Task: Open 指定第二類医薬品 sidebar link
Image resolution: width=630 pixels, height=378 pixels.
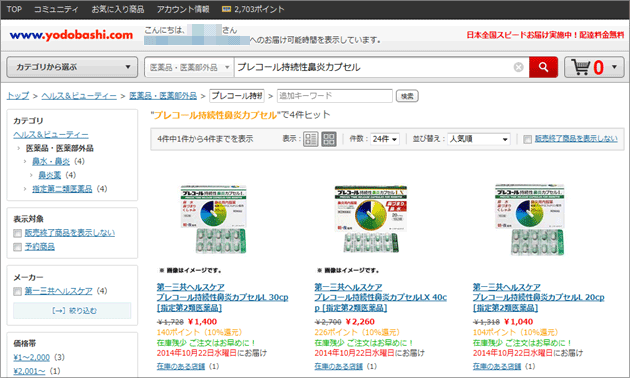Action: click(62, 189)
